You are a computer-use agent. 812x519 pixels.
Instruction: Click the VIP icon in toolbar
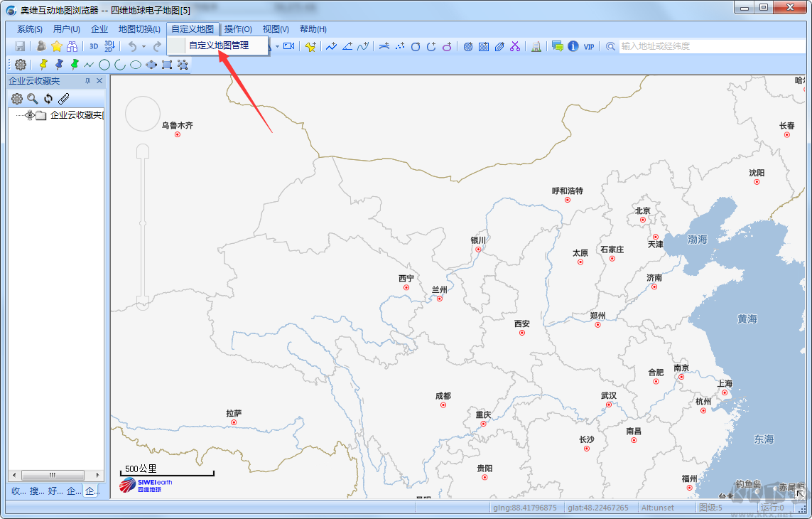coord(589,46)
